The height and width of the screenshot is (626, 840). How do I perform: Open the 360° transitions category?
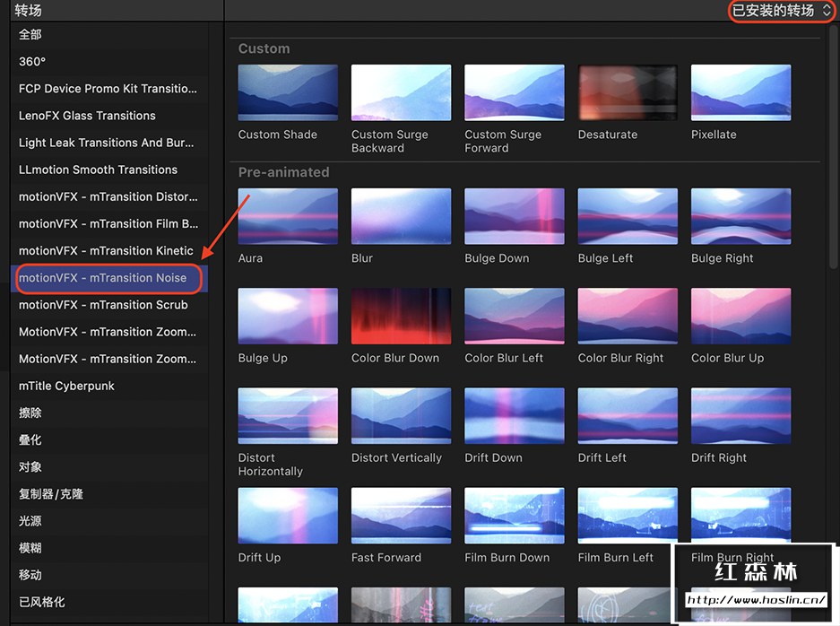(x=32, y=62)
